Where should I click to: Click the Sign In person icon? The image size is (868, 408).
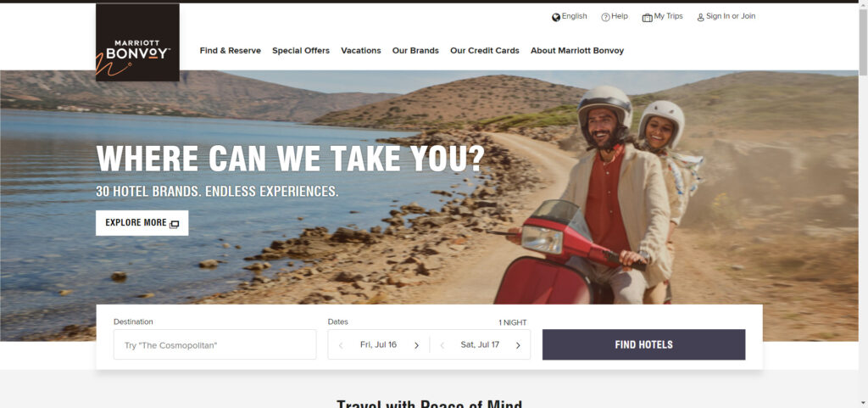coord(700,17)
